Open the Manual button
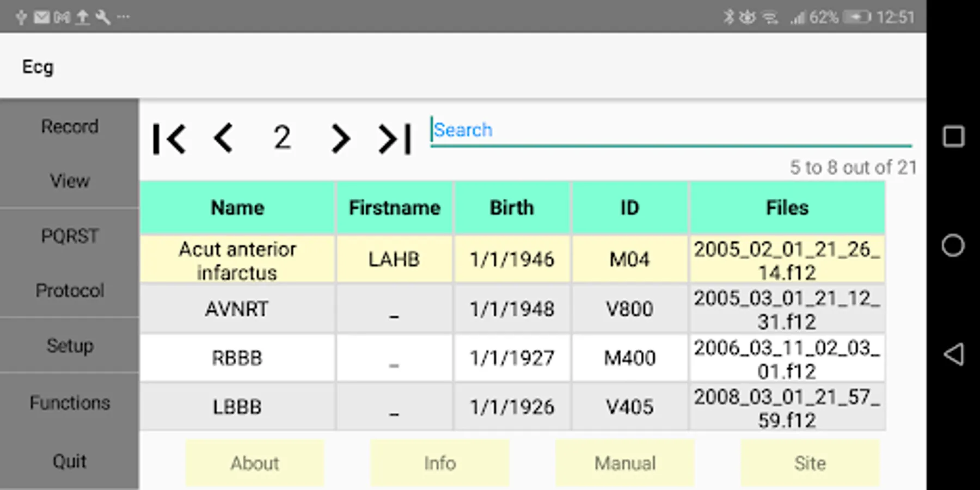 tap(625, 463)
